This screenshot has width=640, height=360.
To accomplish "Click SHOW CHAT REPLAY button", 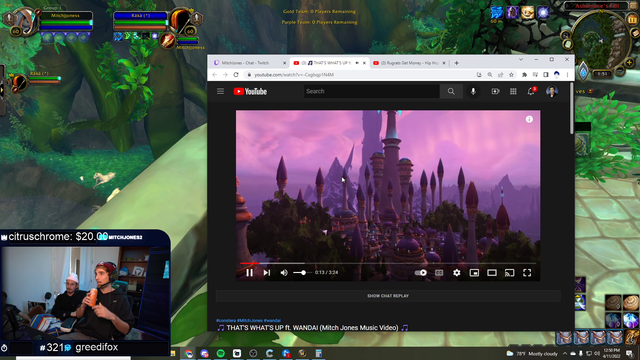I will (x=388, y=296).
